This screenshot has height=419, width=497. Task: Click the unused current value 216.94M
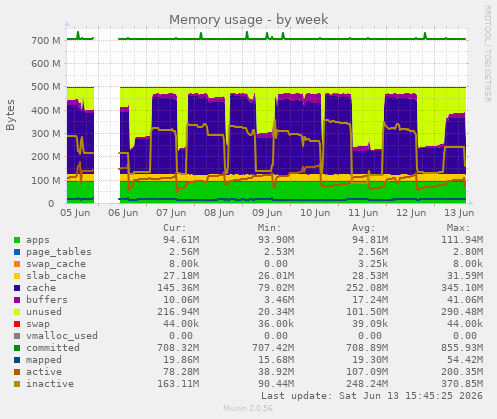[178, 312]
